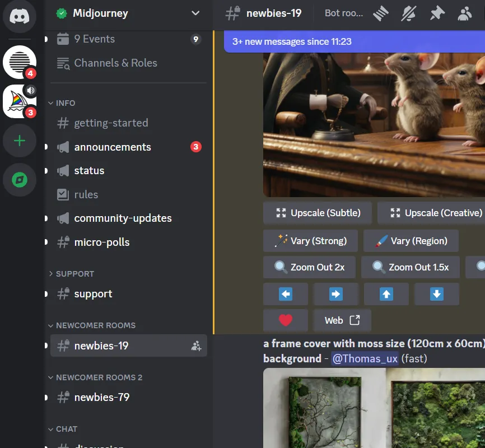Add a server with plus icon

(20, 141)
